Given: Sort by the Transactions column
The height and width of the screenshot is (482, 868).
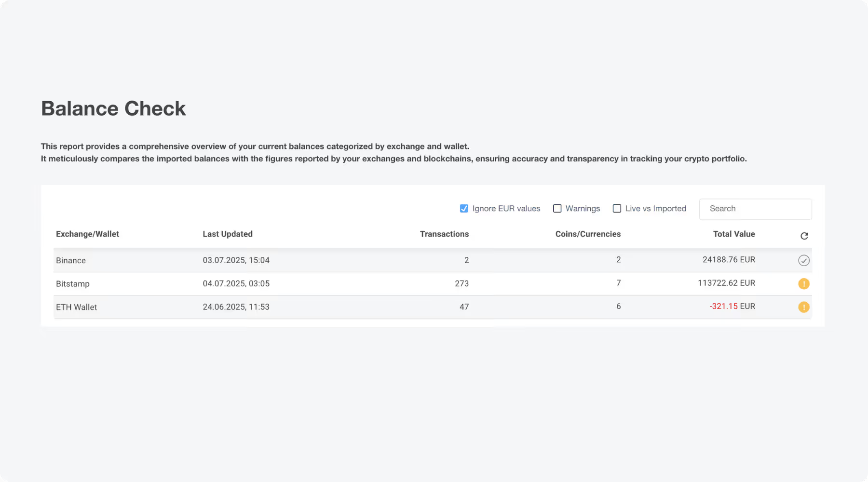Looking at the screenshot, I should [x=444, y=234].
